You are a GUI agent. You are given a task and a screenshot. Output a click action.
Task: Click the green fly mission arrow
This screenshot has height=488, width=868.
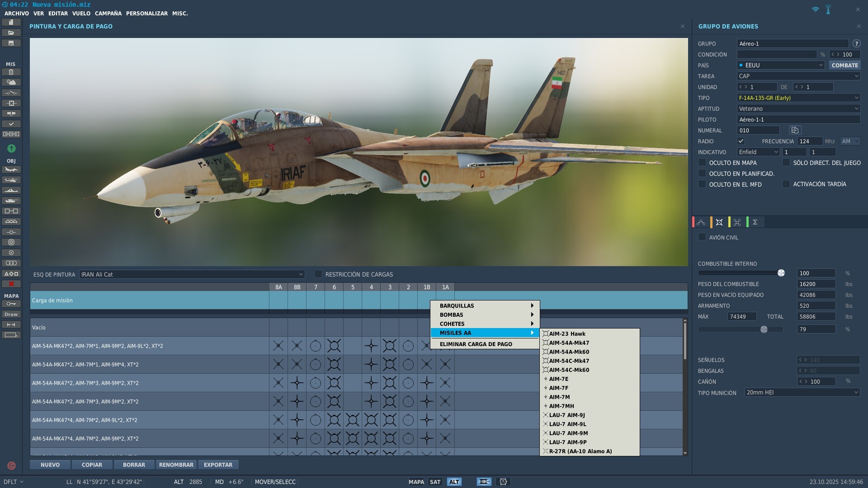11,148
